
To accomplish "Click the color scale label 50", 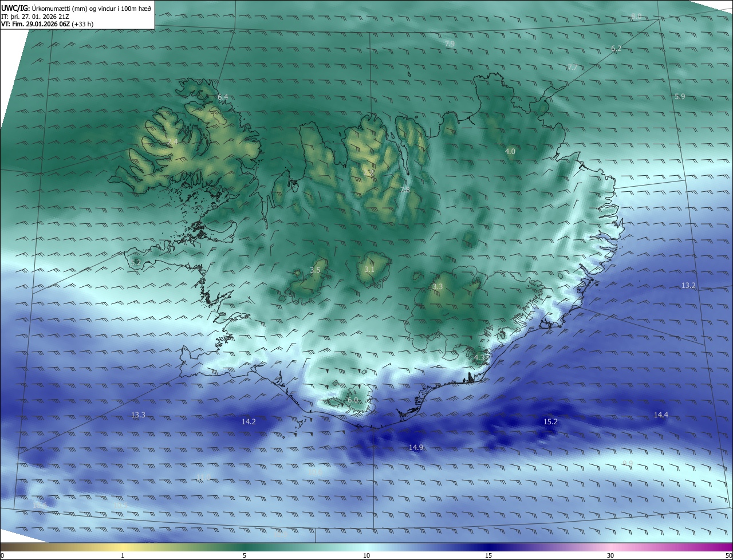I will click(728, 555).
